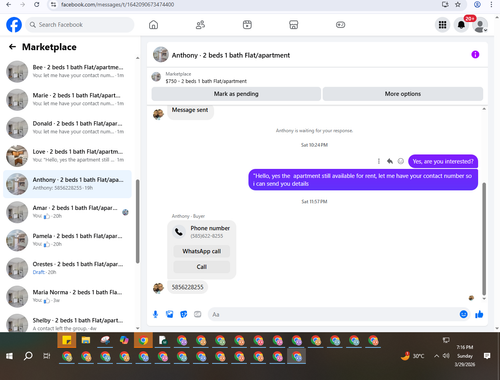
Task: Choose a sticker icon in composer
Action: coord(184,314)
